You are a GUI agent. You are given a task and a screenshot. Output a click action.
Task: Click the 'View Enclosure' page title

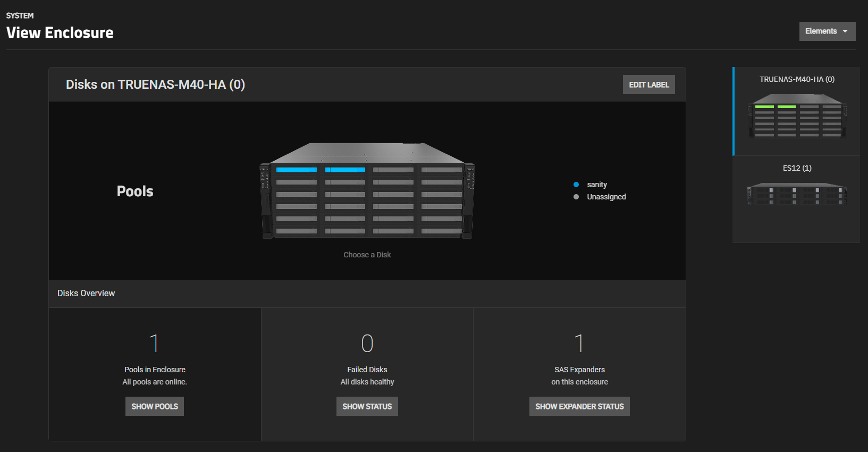pos(60,33)
